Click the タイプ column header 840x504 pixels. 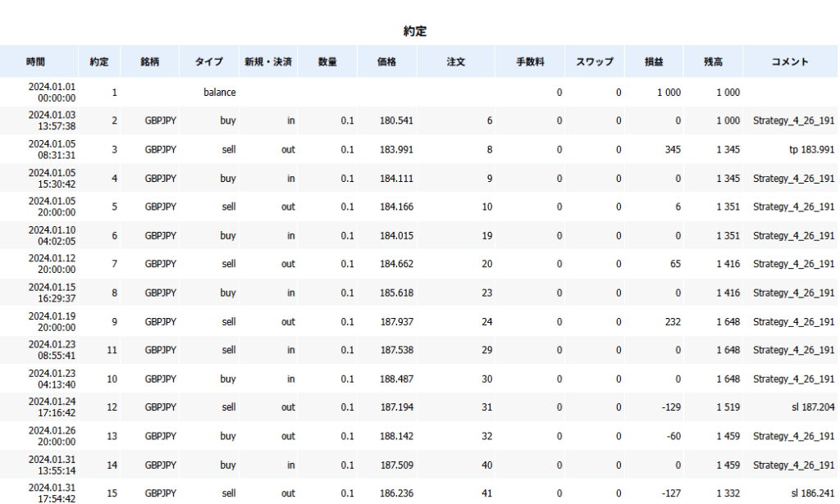pyautogui.click(x=208, y=62)
